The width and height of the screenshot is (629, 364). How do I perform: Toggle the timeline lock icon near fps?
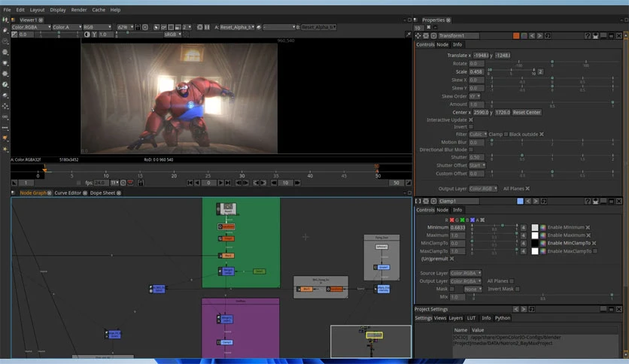[141, 183]
